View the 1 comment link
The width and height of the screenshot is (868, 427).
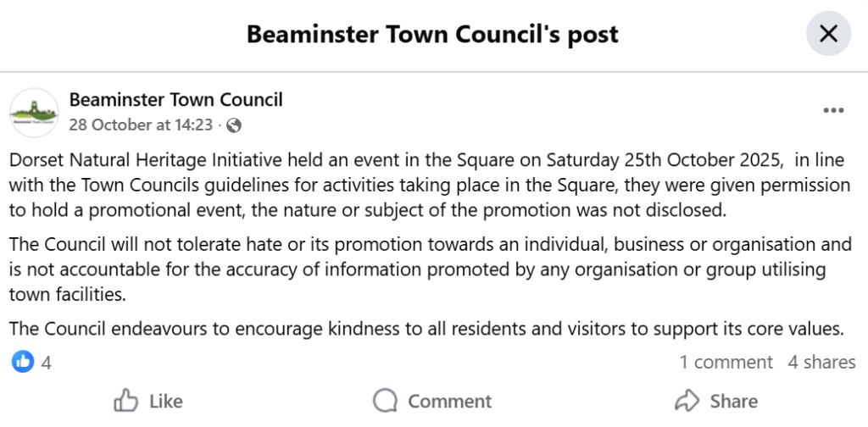[726, 363]
